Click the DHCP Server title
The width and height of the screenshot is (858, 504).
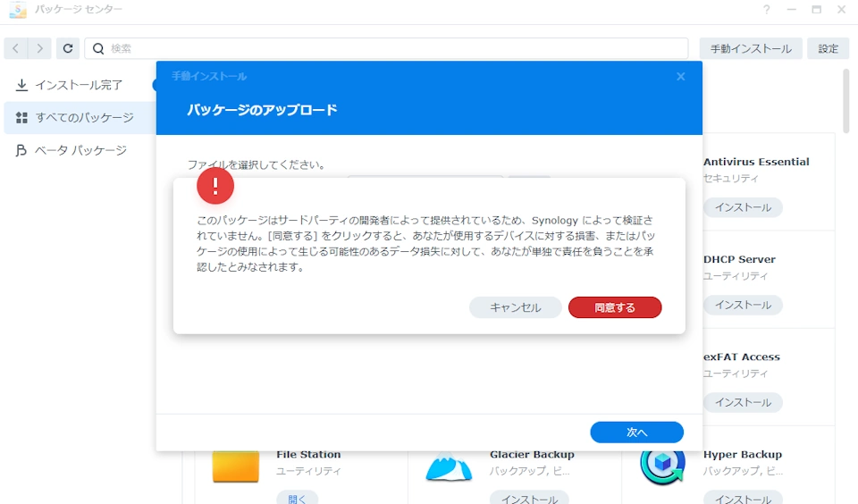(739, 259)
